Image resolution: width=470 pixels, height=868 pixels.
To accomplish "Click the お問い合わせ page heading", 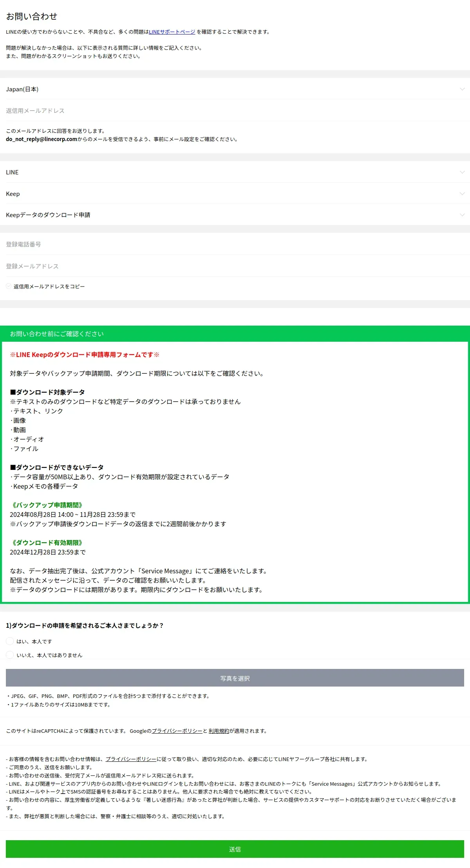I will tap(32, 16).
